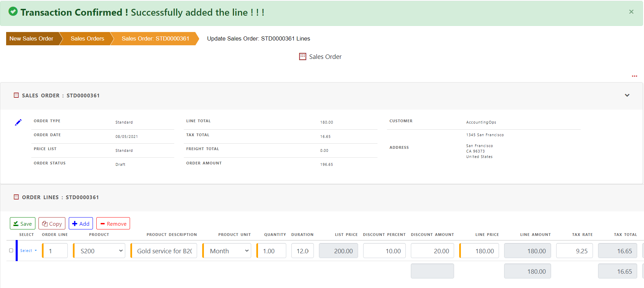Copy the selected order line

[52, 223]
